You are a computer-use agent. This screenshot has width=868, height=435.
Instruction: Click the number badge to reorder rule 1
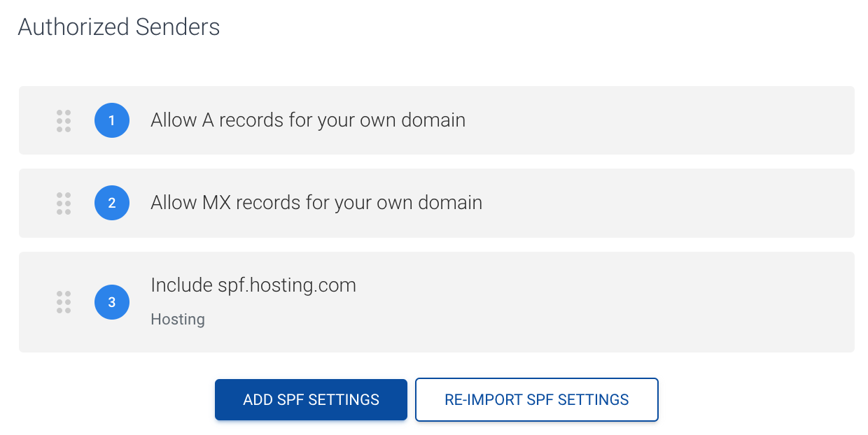(x=112, y=120)
